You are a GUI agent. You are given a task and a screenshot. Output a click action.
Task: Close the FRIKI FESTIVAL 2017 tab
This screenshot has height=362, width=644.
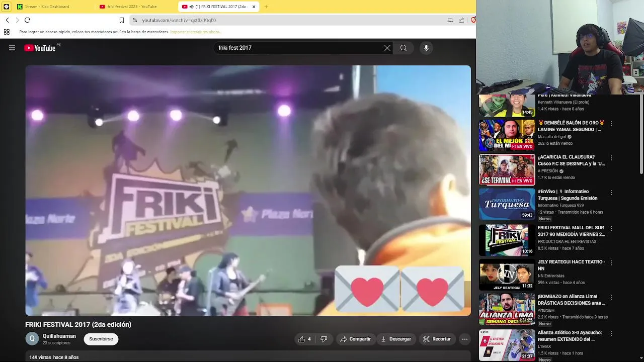pyautogui.click(x=254, y=7)
